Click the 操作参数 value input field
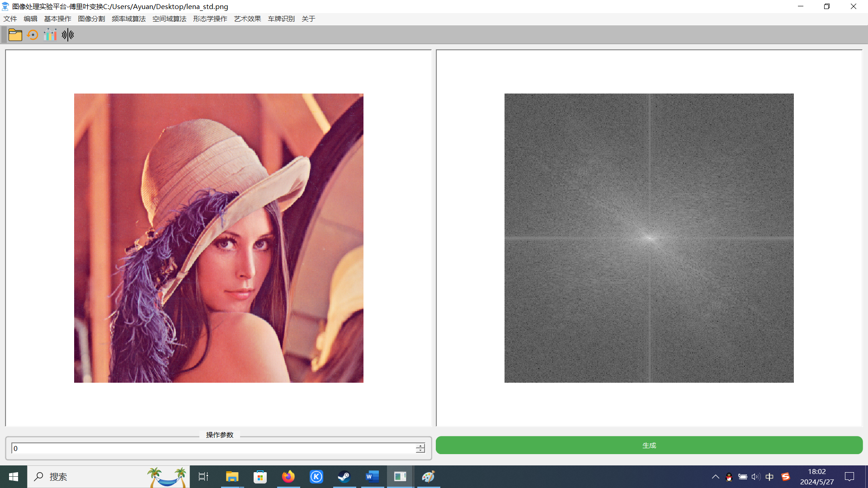Viewport: 868px width, 488px height. [212, 448]
